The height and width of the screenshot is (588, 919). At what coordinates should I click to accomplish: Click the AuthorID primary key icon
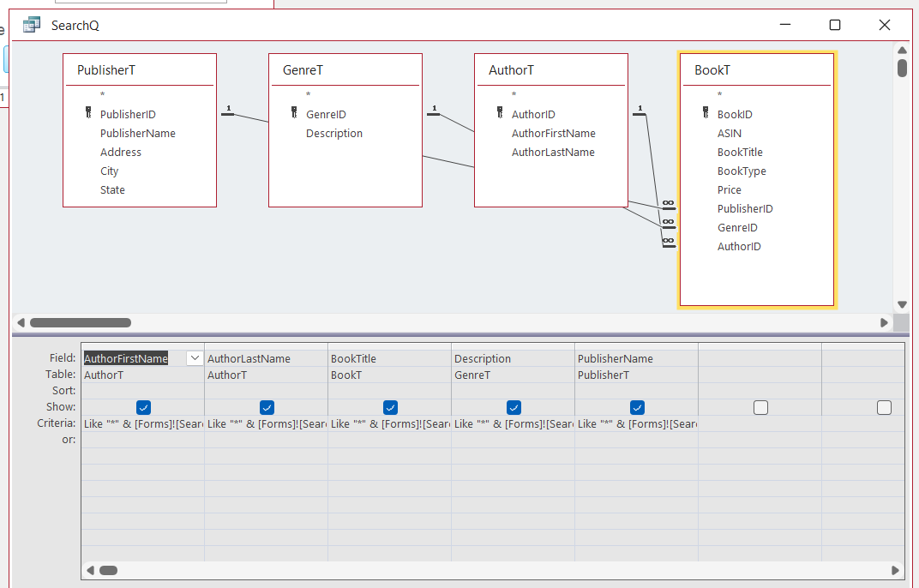click(x=499, y=113)
